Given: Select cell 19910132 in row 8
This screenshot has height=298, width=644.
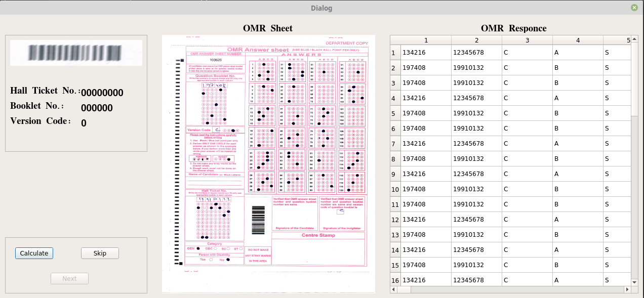Looking at the screenshot, I should (x=476, y=159).
